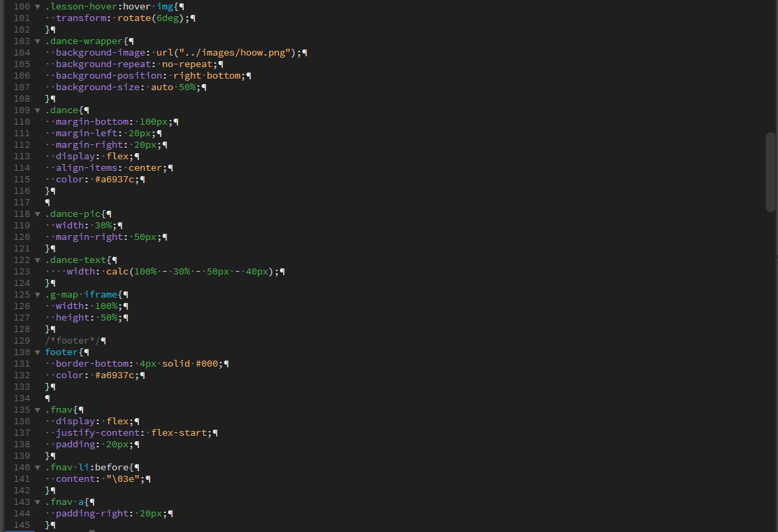The height and width of the screenshot is (532, 778).
Task: Collapse the .dance-wrapper rule block
Action: click(37, 41)
